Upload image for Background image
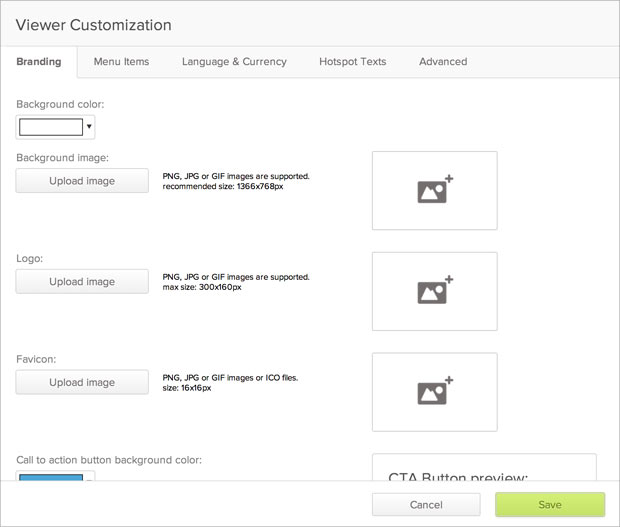Image resolution: width=620 pixels, height=527 pixels. 82,181
